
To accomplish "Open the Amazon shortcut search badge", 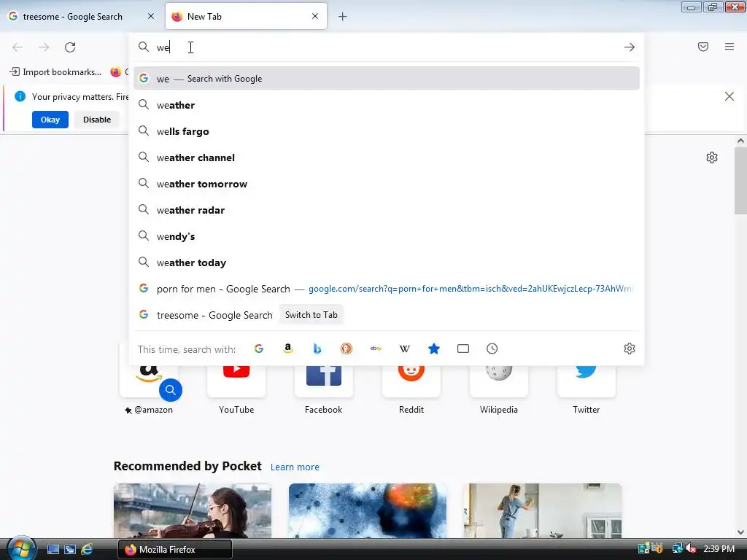I will tap(171, 390).
